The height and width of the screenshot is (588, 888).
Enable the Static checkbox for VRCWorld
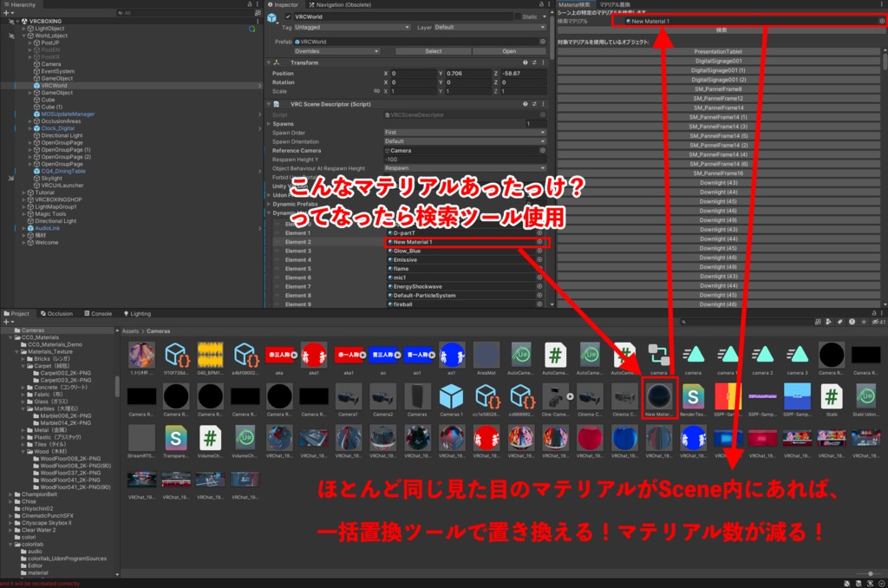[518, 16]
